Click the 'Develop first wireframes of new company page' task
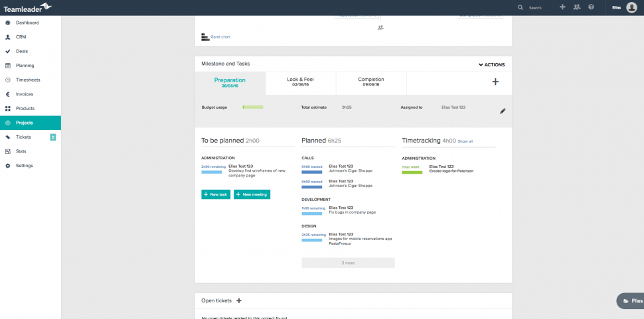Screen dimensions: 644x319 click(x=257, y=173)
